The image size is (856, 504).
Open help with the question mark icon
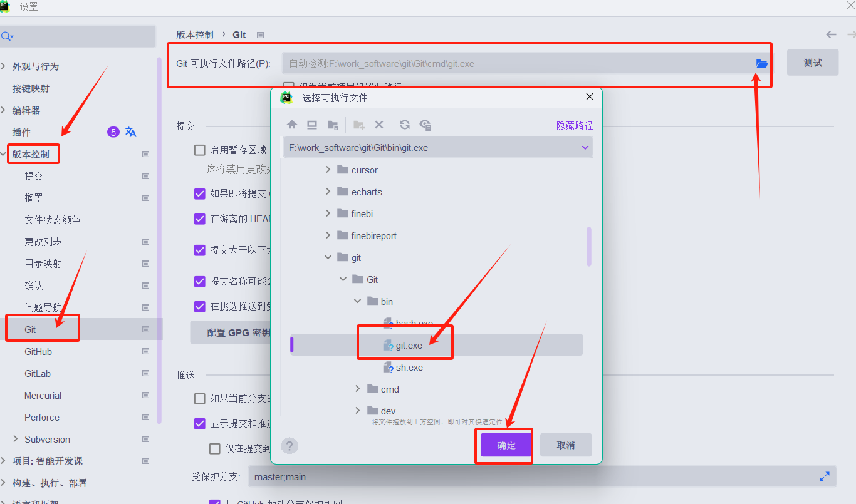(x=290, y=446)
